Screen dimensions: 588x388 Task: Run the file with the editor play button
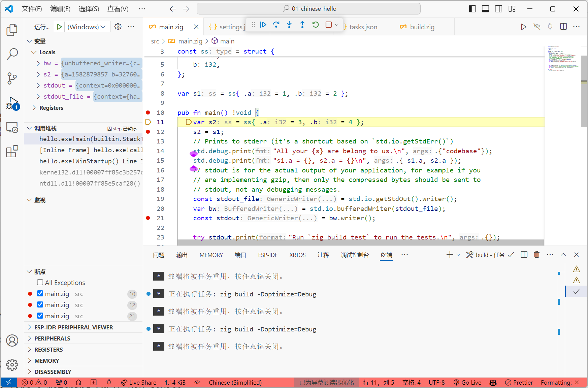(x=523, y=27)
